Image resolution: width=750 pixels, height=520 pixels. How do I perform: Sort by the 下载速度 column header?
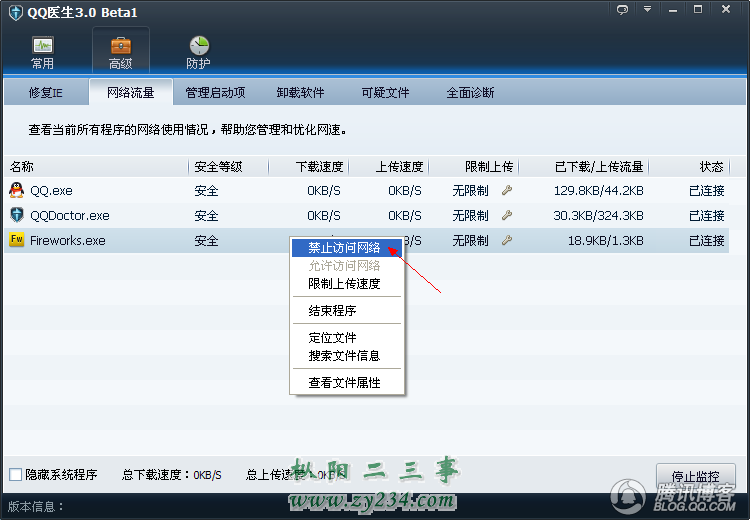click(309, 166)
